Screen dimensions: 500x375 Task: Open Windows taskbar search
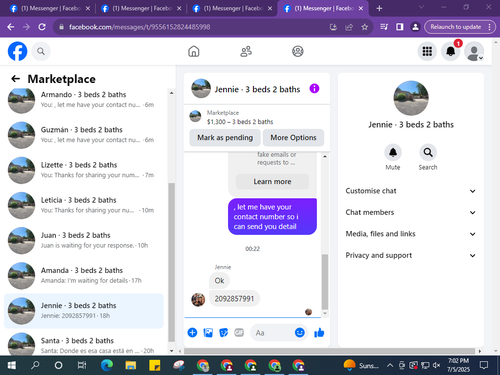(x=35, y=365)
